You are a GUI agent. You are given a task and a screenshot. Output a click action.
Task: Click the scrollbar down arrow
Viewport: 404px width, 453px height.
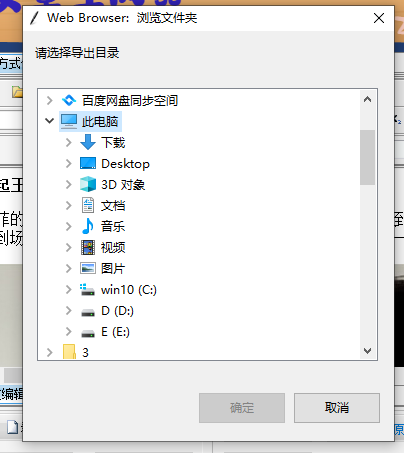(367, 351)
